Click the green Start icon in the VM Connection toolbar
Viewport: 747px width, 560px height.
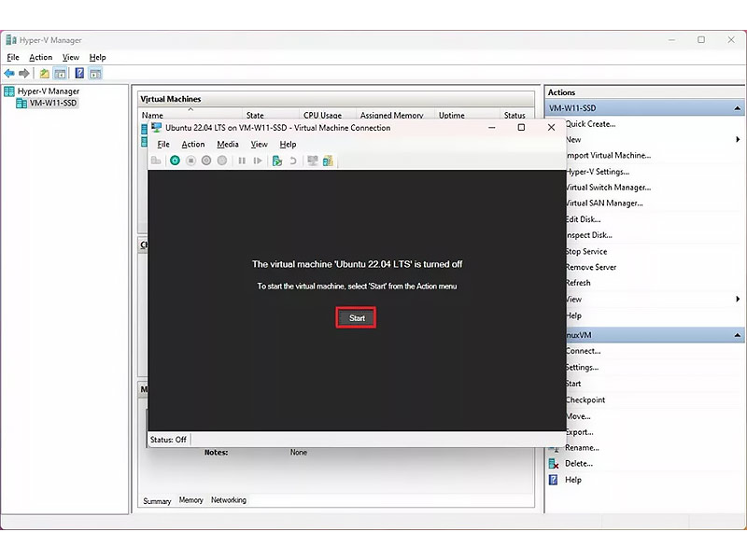coord(175,161)
